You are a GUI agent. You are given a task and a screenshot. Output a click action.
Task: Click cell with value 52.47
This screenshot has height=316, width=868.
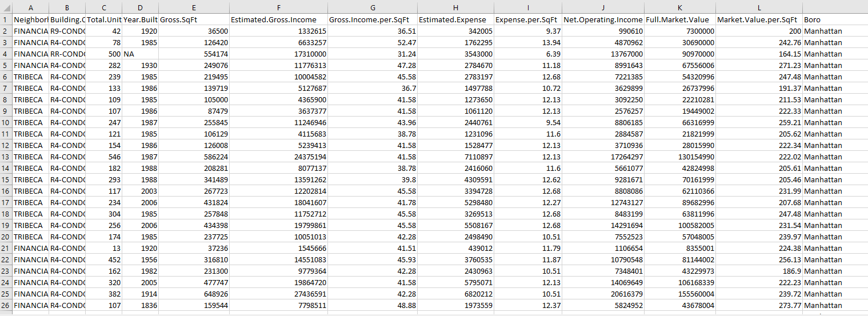[373, 42]
